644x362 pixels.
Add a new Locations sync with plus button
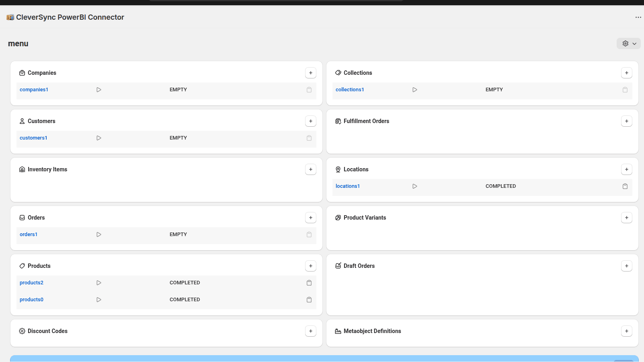coord(627,169)
